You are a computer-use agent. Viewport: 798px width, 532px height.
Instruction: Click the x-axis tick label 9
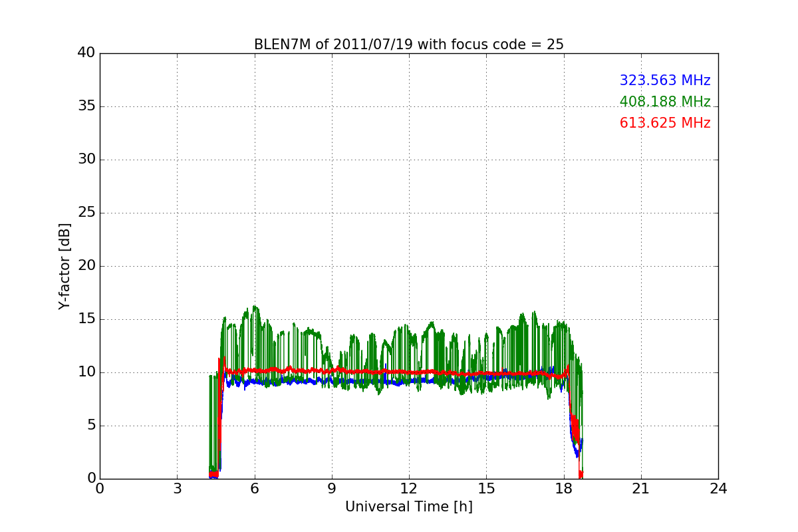coord(332,489)
